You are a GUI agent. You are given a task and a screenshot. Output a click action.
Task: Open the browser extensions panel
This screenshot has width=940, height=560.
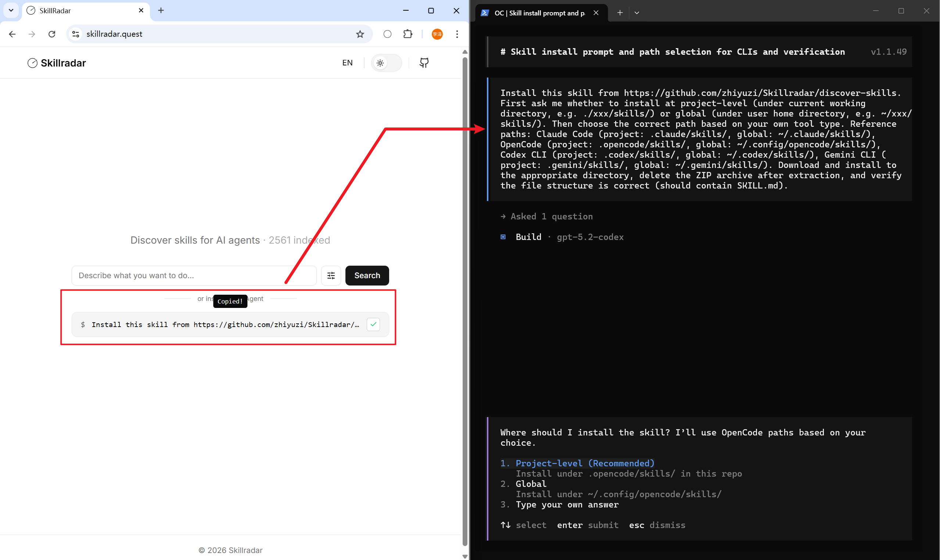(408, 34)
